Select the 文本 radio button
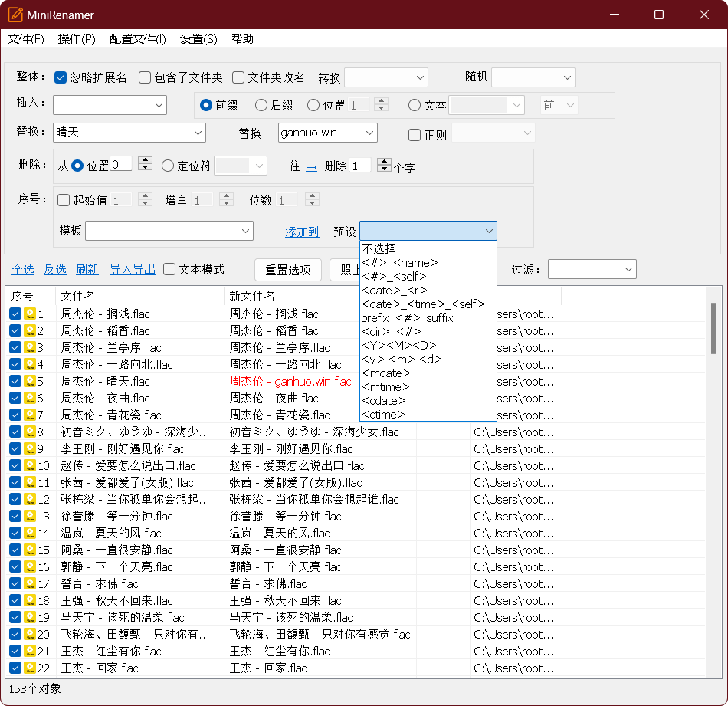Viewport: 728px width, 706px height. (414, 106)
